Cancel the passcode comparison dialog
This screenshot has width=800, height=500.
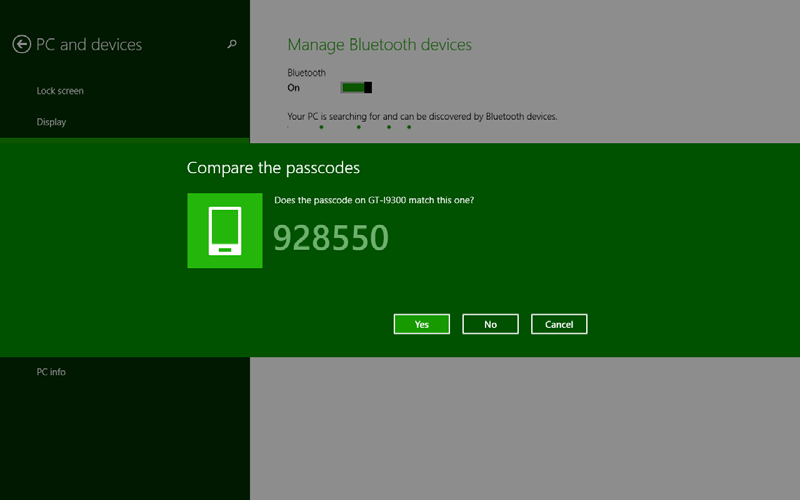559,324
